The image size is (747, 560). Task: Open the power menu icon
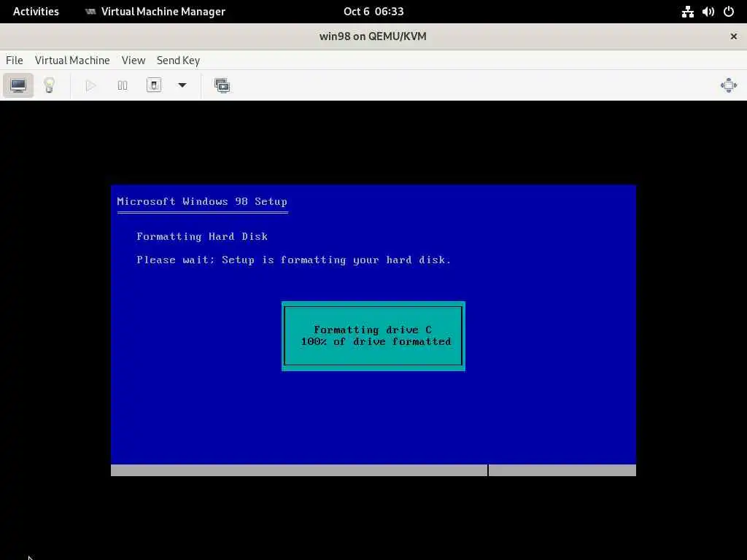pos(729,12)
